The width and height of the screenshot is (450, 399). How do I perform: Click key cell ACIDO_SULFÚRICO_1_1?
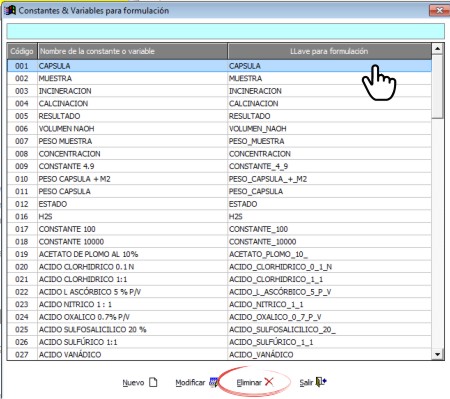tap(329, 342)
